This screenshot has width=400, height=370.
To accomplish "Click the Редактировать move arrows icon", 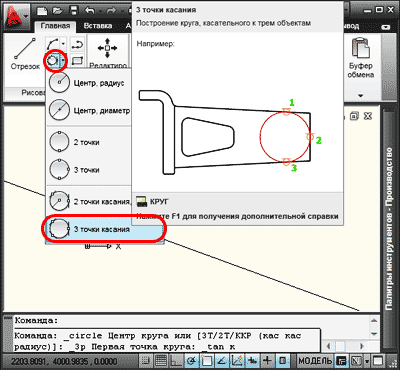I will point(107,48).
